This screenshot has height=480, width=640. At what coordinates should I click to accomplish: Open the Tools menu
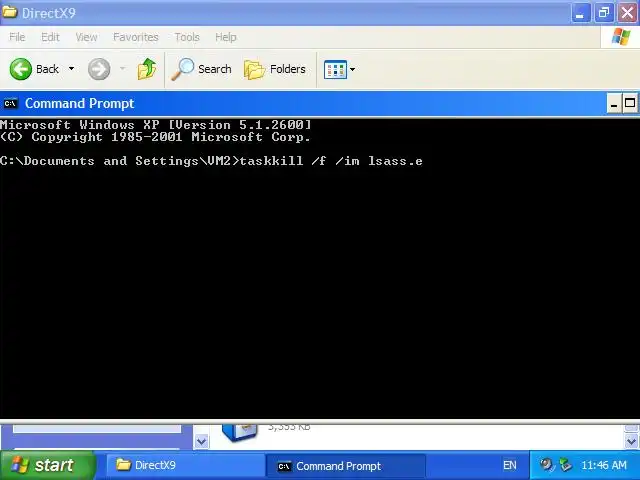click(x=187, y=37)
